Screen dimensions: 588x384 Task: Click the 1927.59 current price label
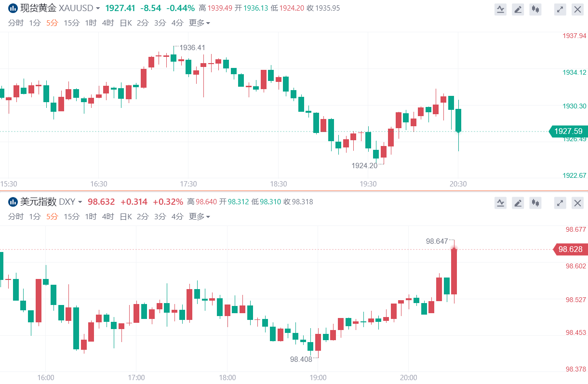(x=568, y=131)
